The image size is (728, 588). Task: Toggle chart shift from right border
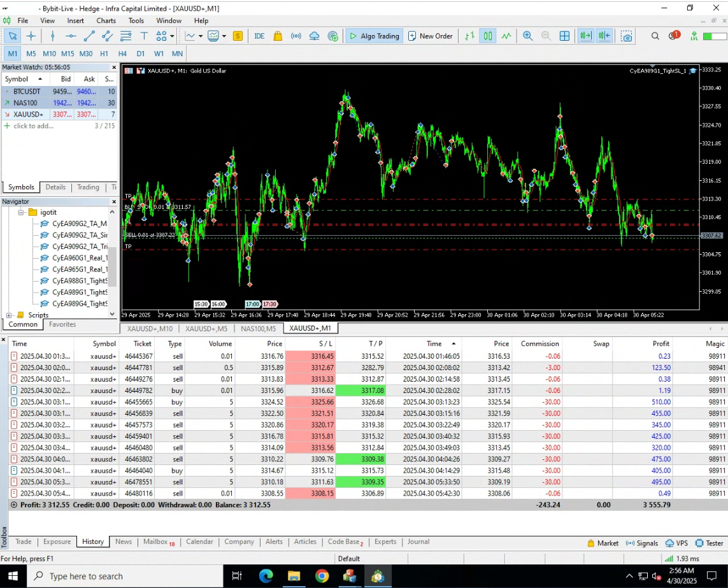click(x=604, y=36)
